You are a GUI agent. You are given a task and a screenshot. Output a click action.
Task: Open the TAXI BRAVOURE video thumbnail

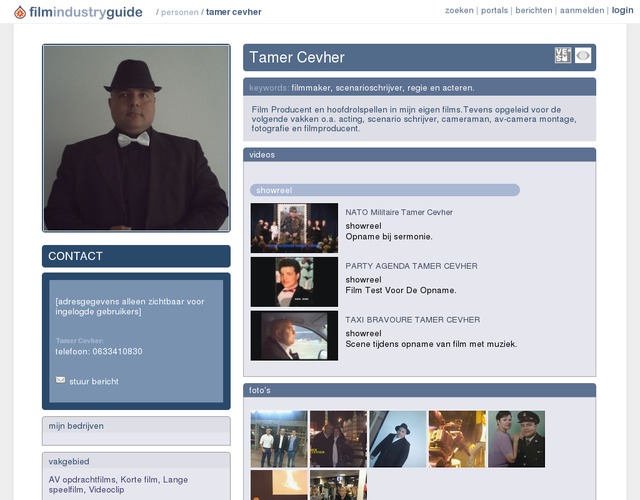tap(294, 335)
